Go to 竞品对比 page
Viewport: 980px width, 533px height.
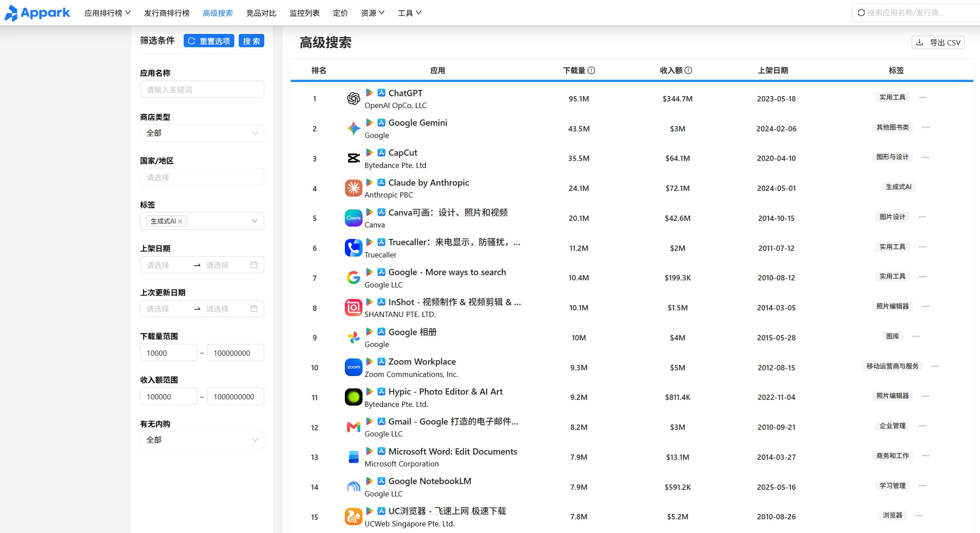click(x=261, y=13)
